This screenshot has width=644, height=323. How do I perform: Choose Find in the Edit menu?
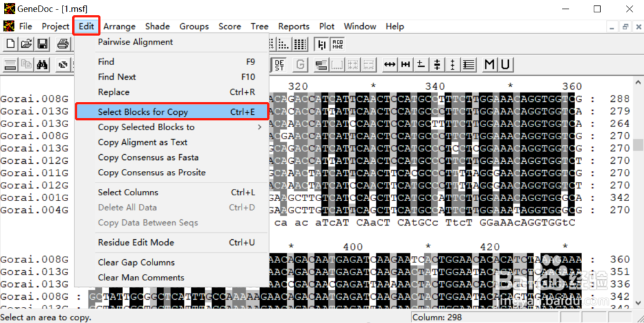click(172, 62)
